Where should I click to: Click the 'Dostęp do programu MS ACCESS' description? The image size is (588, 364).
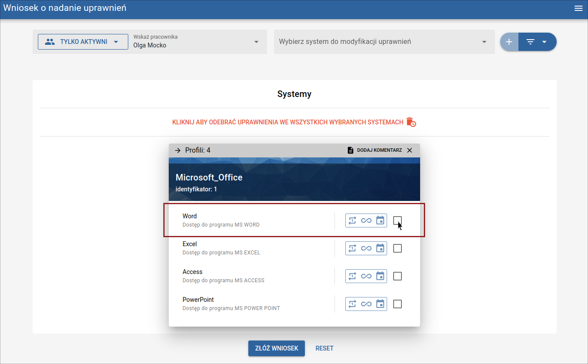click(x=224, y=281)
